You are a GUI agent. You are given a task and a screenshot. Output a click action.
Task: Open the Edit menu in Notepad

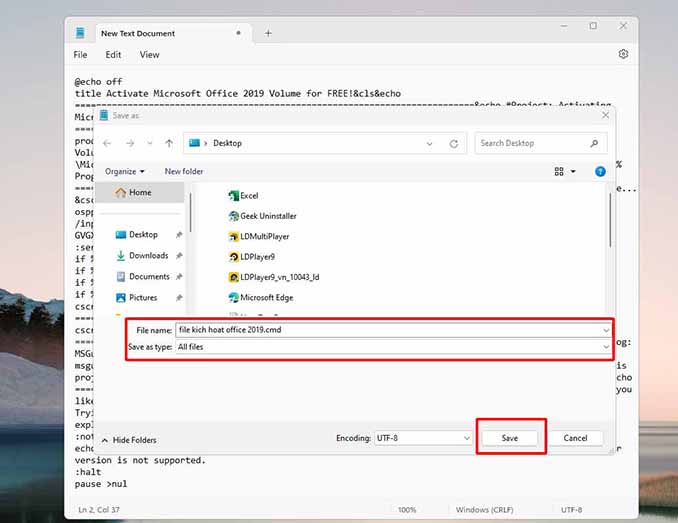(113, 54)
